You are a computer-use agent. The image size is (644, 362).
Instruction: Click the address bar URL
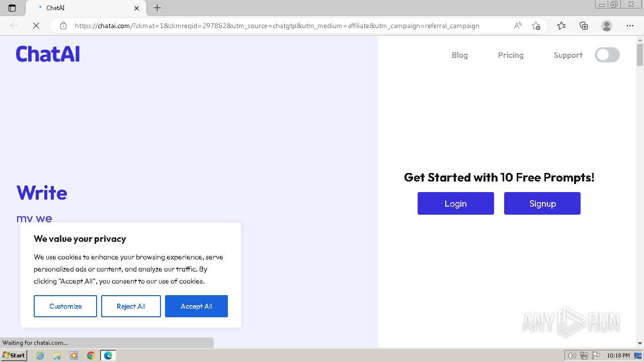pyautogui.click(x=277, y=26)
